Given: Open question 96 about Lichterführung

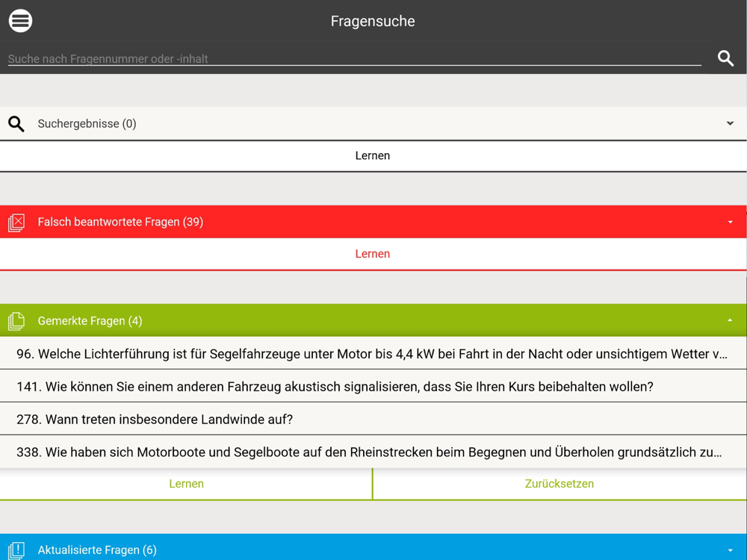Looking at the screenshot, I should pos(373,354).
